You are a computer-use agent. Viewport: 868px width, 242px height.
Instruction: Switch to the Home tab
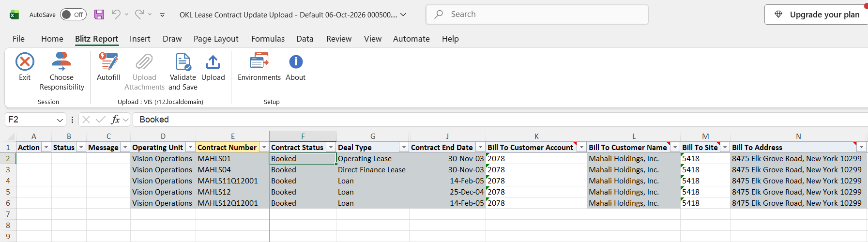(x=52, y=39)
